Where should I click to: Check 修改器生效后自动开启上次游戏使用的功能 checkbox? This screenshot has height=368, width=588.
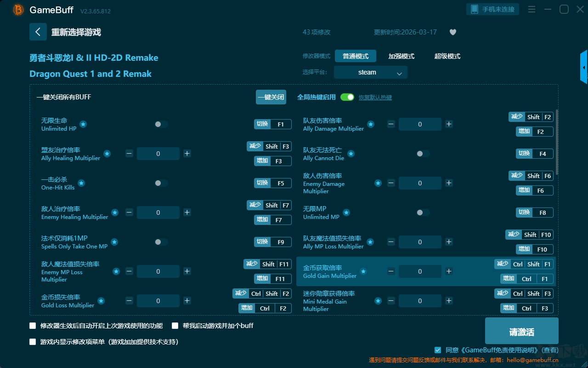point(33,326)
